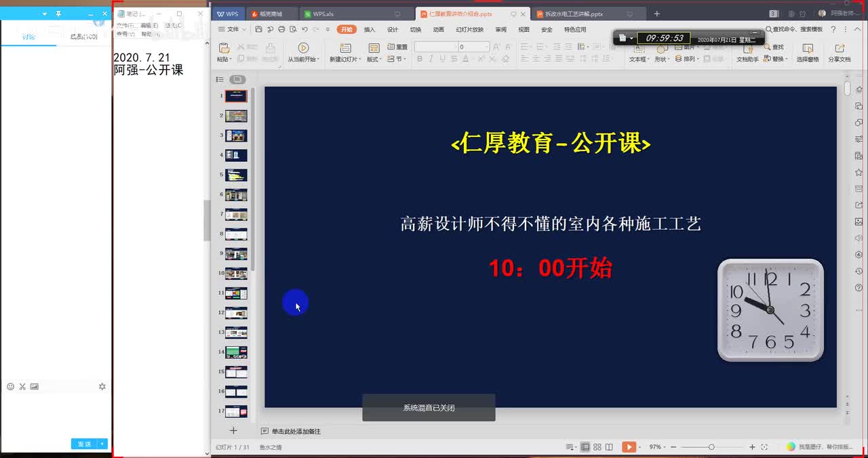
Task: Click the 分享文档 share document icon
Action: (840, 49)
